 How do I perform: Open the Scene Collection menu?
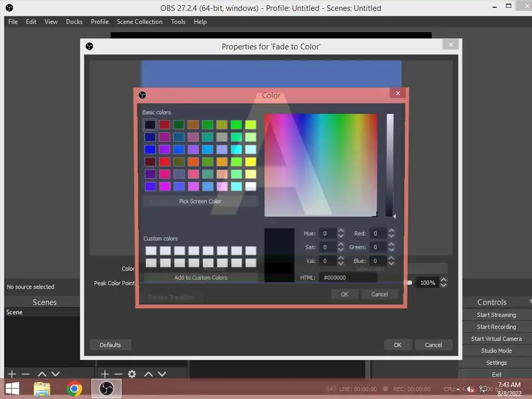[139, 22]
